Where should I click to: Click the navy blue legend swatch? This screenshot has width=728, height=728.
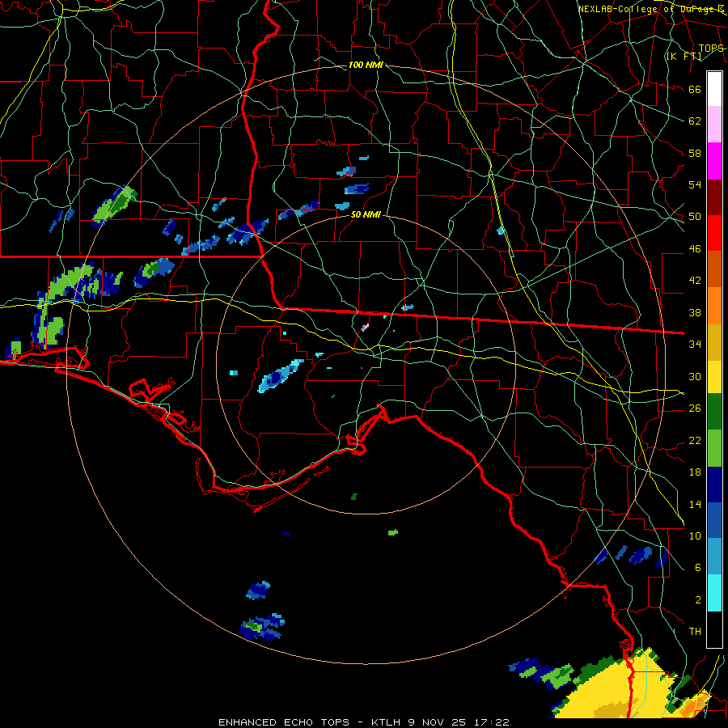(x=714, y=485)
